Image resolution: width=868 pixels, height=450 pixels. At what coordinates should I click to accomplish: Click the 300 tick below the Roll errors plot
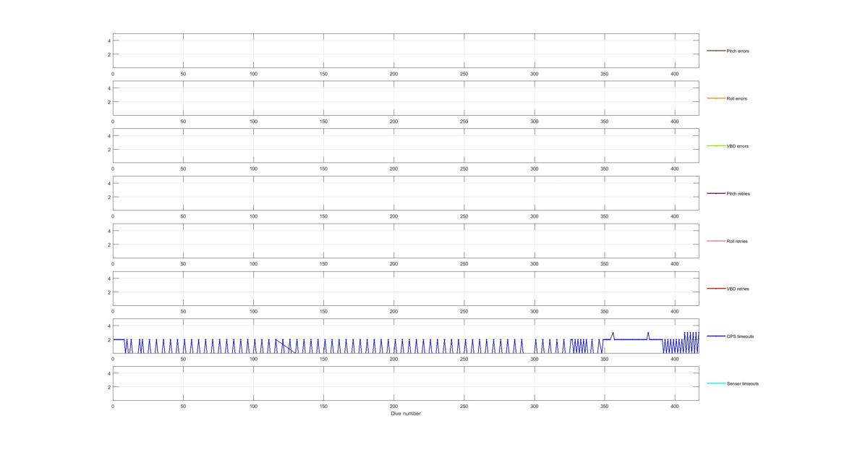click(535, 121)
